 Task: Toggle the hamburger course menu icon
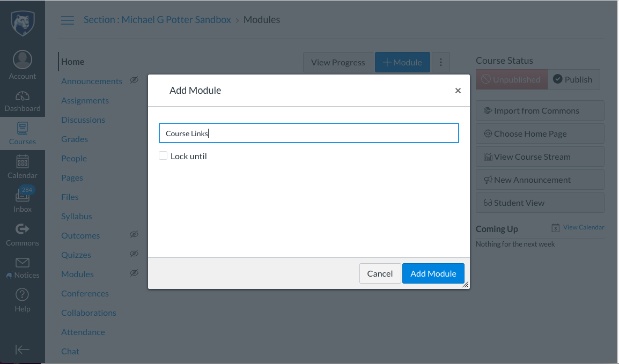pyautogui.click(x=68, y=20)
